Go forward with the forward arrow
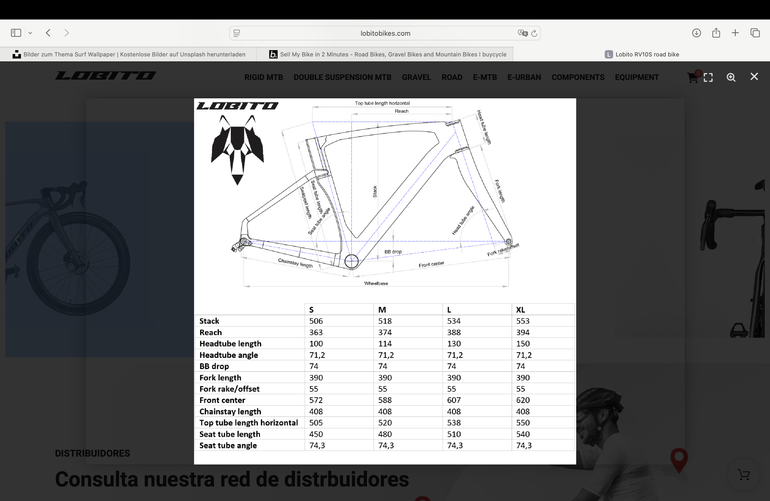Image resolution: width=770 pixels, height=501 pixels. click(66, 33)
